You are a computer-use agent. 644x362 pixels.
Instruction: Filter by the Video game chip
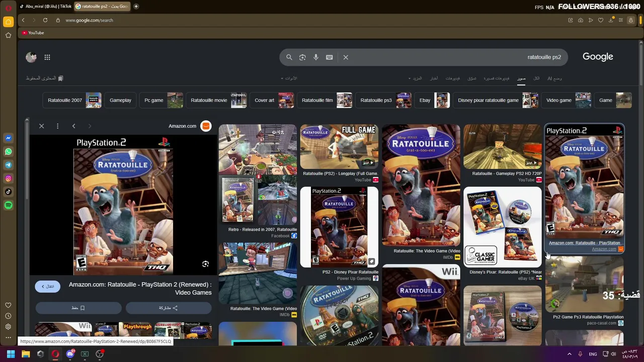[x=567, y=100]
